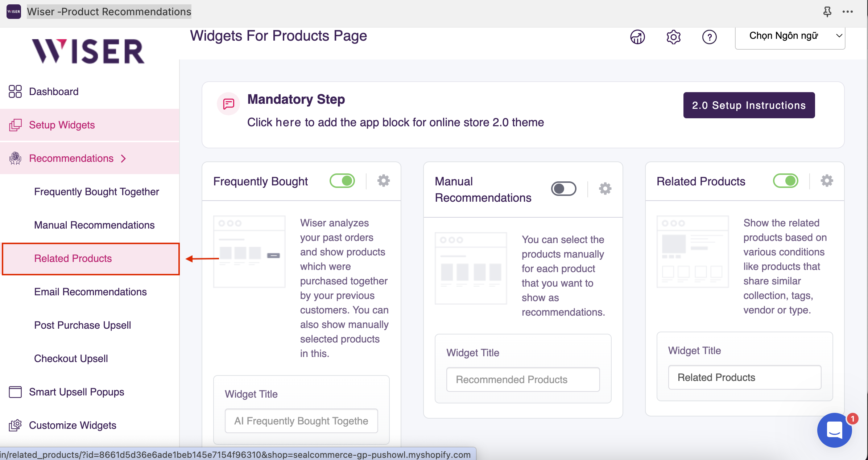
Task: Click the Related Products widget title field
Action: 744,377
